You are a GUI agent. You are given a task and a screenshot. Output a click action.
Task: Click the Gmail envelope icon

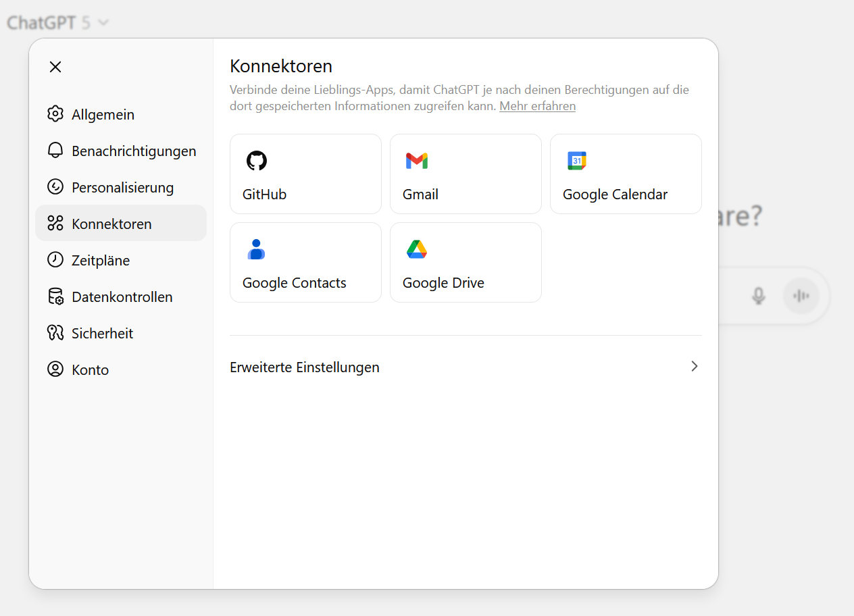point(417,161)
